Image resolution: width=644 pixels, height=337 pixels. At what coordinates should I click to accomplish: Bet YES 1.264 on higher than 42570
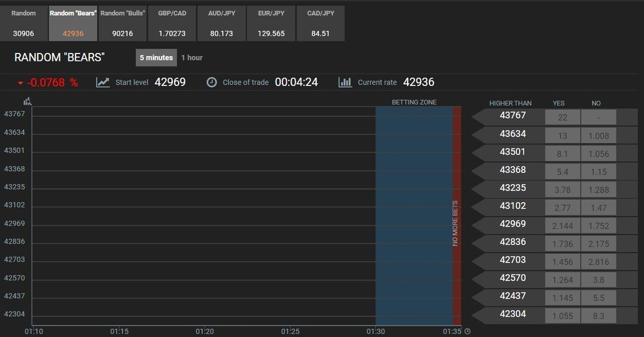pos(562,280)
